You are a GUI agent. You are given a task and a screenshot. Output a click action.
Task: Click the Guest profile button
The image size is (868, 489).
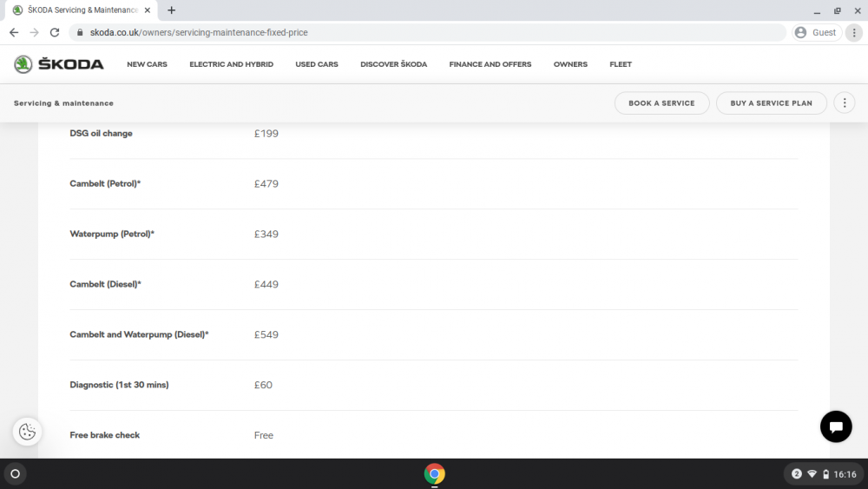point(817,33)
